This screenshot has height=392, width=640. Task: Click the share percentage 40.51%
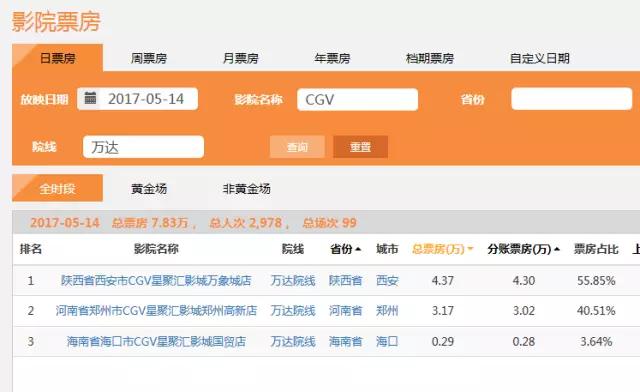(x=596, y=311)
